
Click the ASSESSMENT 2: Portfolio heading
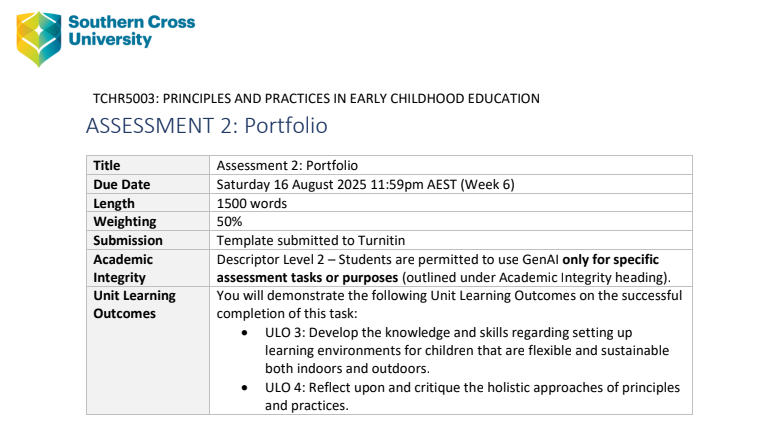[x=207, y=127]
